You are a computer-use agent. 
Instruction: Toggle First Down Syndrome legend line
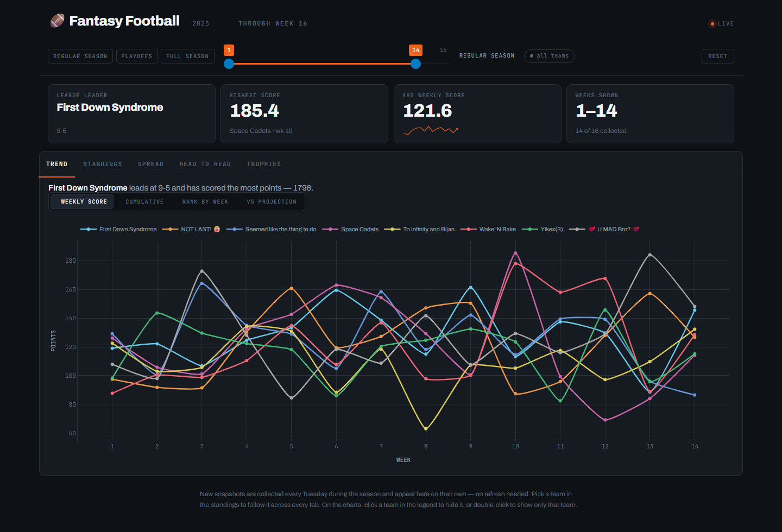[x=118, y=230]
